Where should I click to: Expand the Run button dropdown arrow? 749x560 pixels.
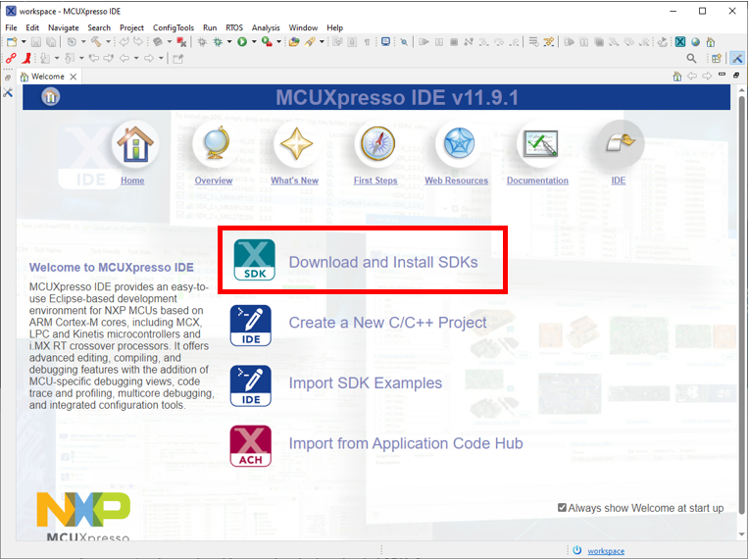(x=253, y=42)
